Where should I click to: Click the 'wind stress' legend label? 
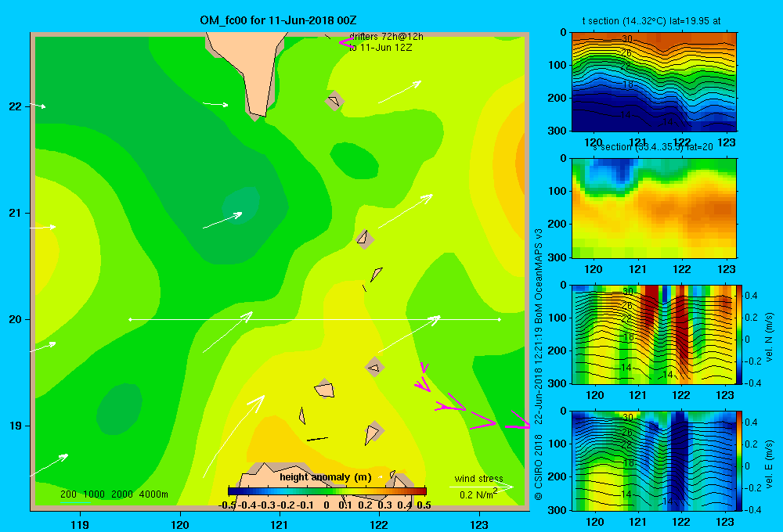point(478,479)
